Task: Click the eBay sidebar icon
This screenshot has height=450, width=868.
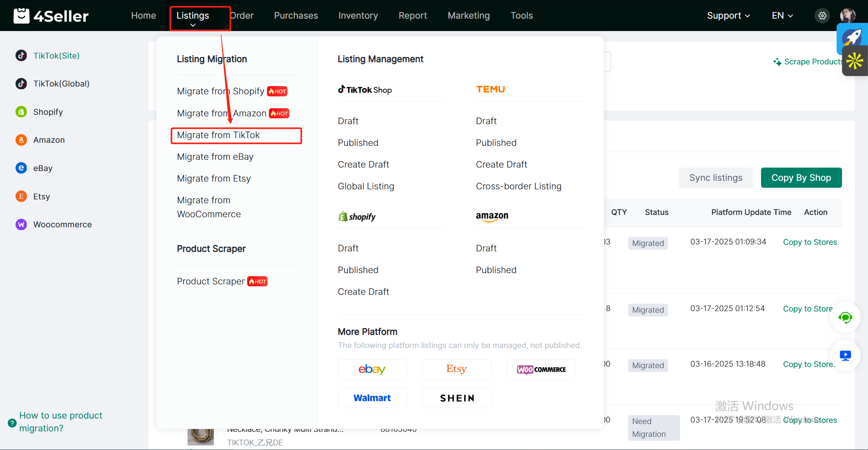Action: point(21,168)
